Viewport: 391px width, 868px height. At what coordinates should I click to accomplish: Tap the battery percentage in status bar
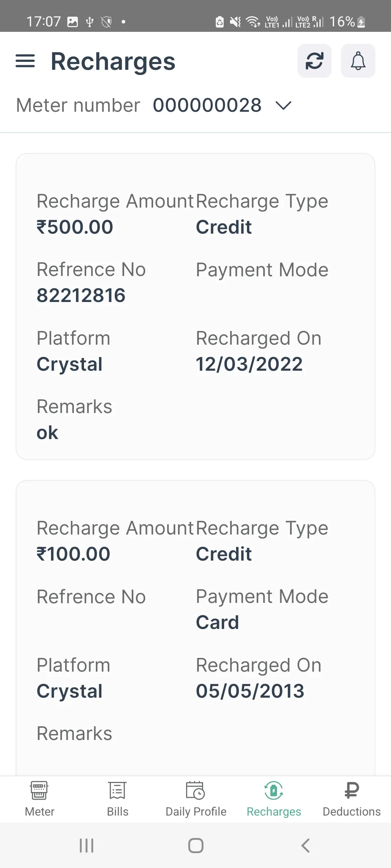coord(342,22)
